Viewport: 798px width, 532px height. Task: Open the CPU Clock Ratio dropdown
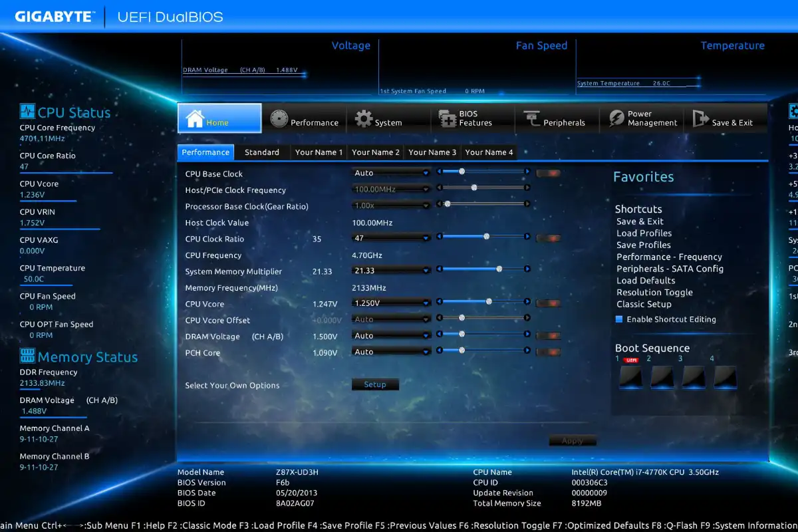[391, 237]
